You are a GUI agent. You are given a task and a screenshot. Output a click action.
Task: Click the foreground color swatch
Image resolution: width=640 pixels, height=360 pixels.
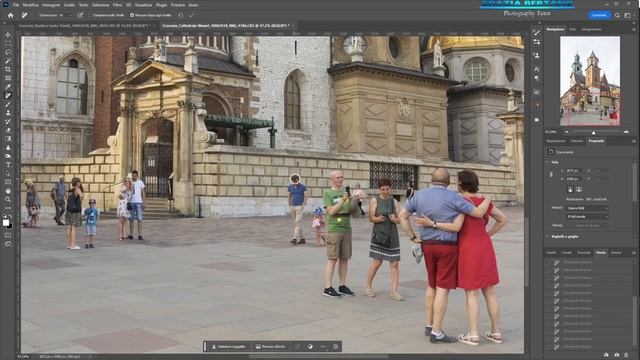tap(6, 222)
